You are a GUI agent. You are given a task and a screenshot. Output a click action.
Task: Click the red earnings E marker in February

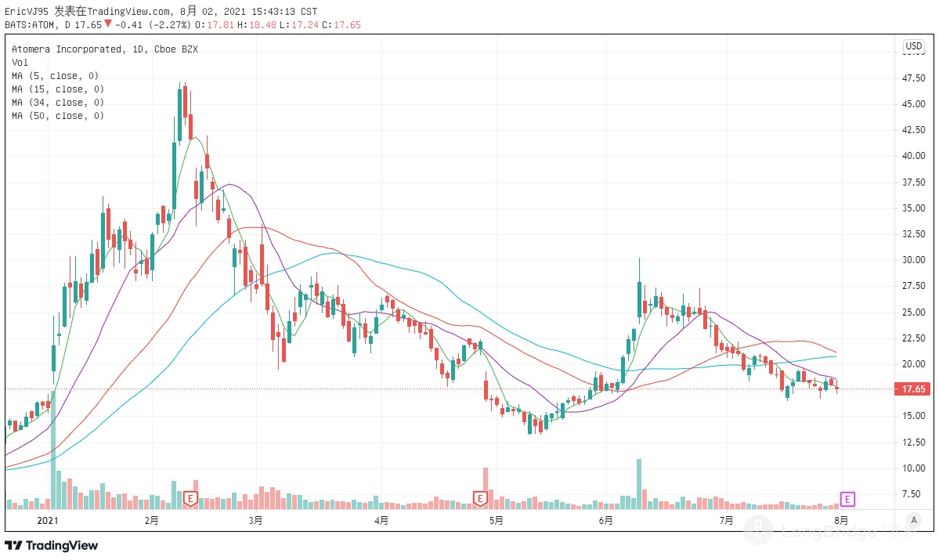click(x=190, y=498)
